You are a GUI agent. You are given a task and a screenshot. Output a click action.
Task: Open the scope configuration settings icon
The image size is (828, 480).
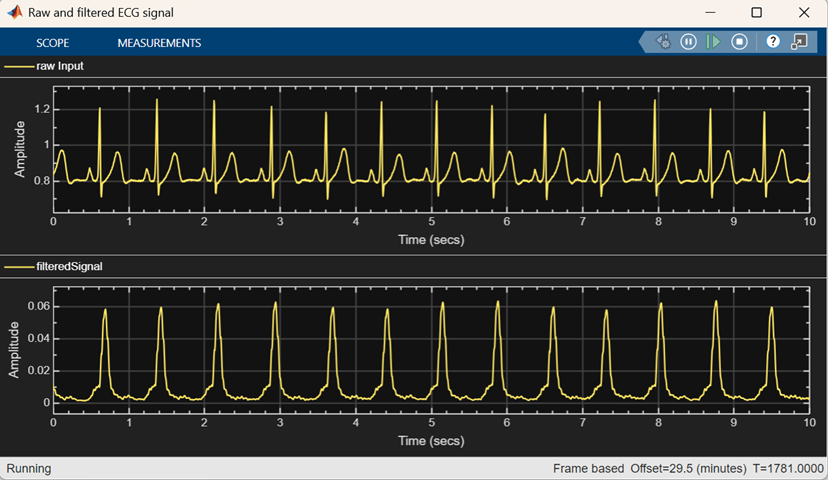click(663, 42)
